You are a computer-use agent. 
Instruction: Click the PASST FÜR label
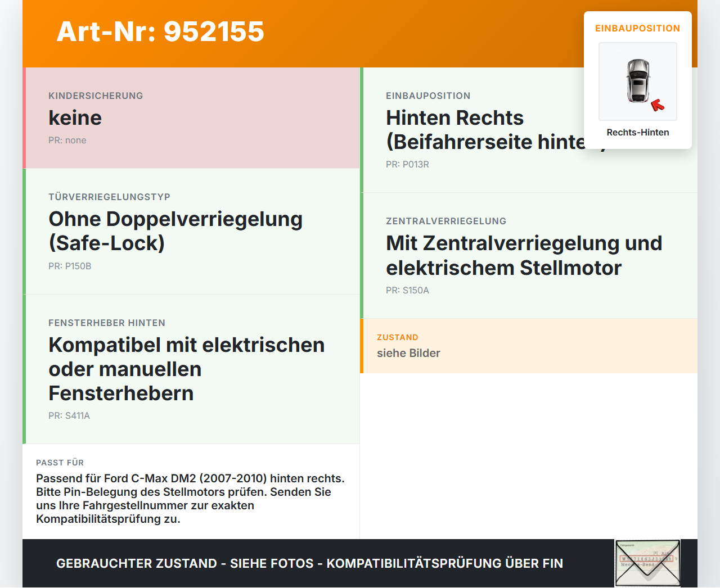point(60,463)
